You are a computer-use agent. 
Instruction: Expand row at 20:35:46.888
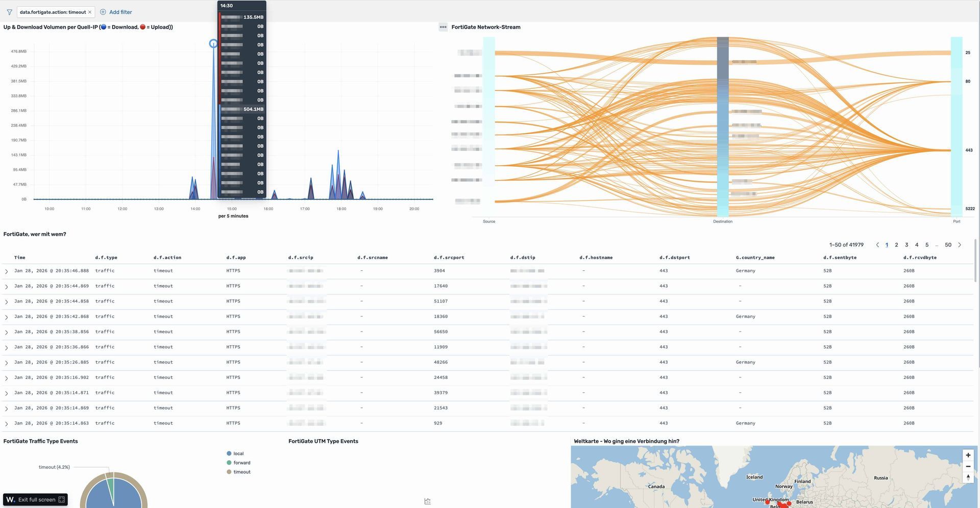coord(6,271)
